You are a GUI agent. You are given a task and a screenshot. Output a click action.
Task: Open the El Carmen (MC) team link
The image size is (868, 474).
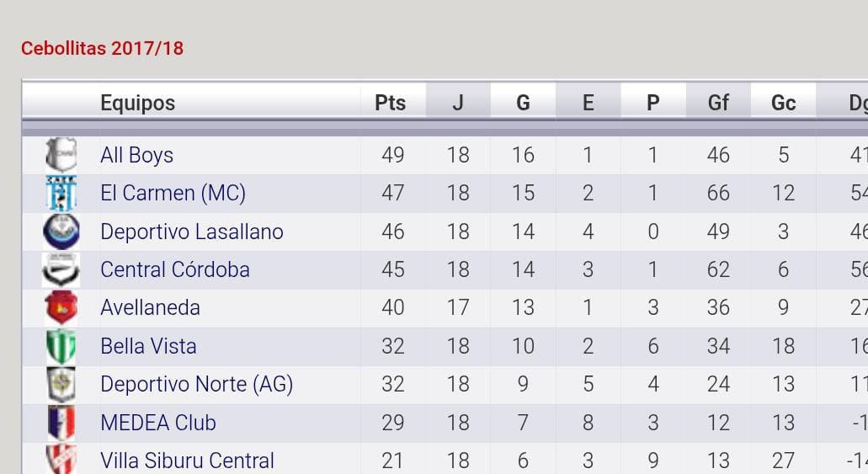[x=173, y=194]
